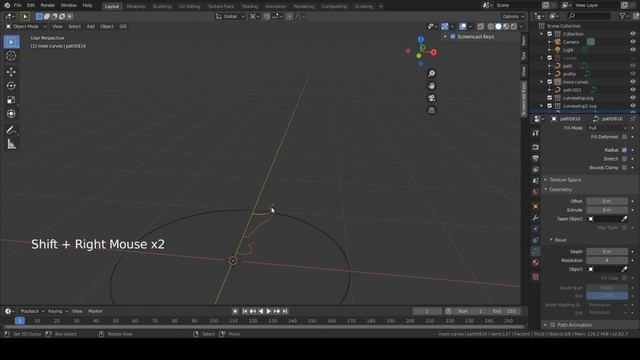Open the Object Mode dropdown
640x360 pixels.
(26, 27)
